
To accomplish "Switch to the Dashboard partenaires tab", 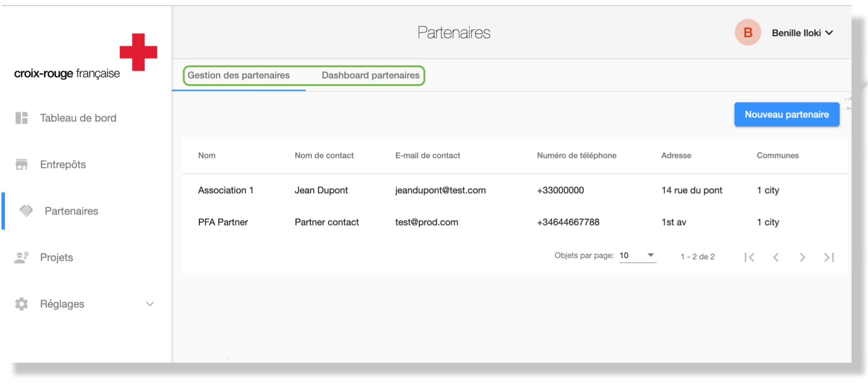I will click(x=371, y=75).
